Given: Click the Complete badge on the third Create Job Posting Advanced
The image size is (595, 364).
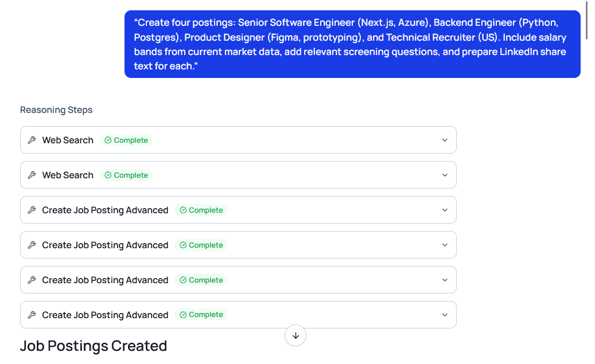Looking at the screenshot, I should pos(201,280).
